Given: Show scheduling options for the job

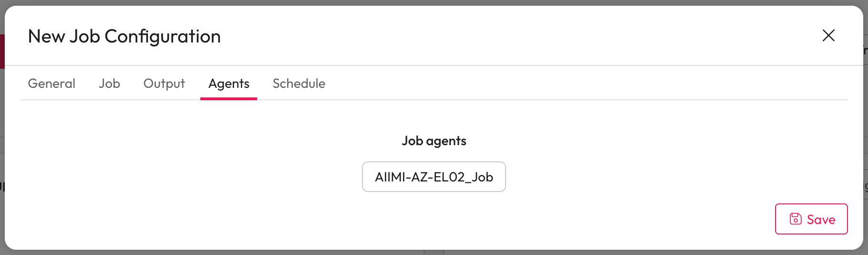Looking at the screenshot, I should 299,84.
